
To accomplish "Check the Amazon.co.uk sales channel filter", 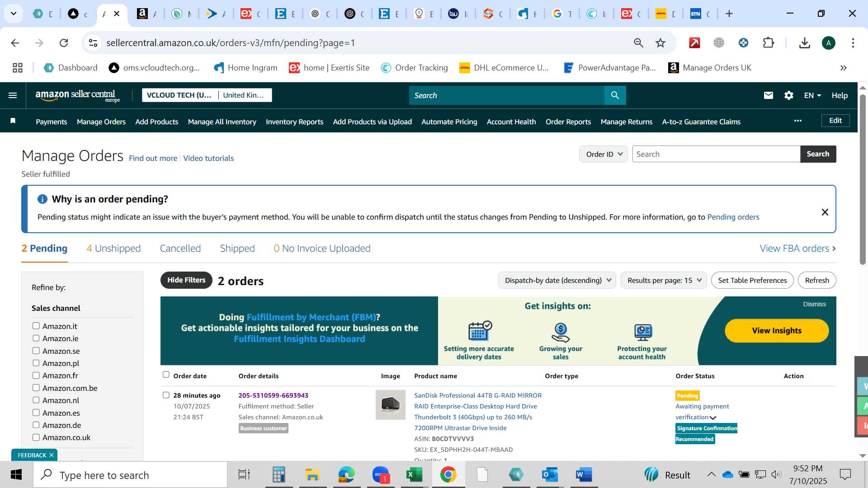I will coord(36,437).
